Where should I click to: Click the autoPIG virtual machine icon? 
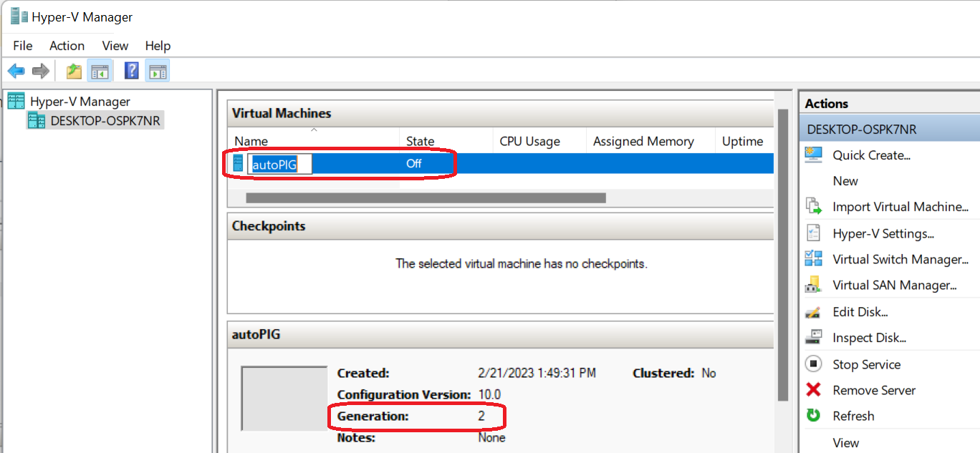point(239,163)
